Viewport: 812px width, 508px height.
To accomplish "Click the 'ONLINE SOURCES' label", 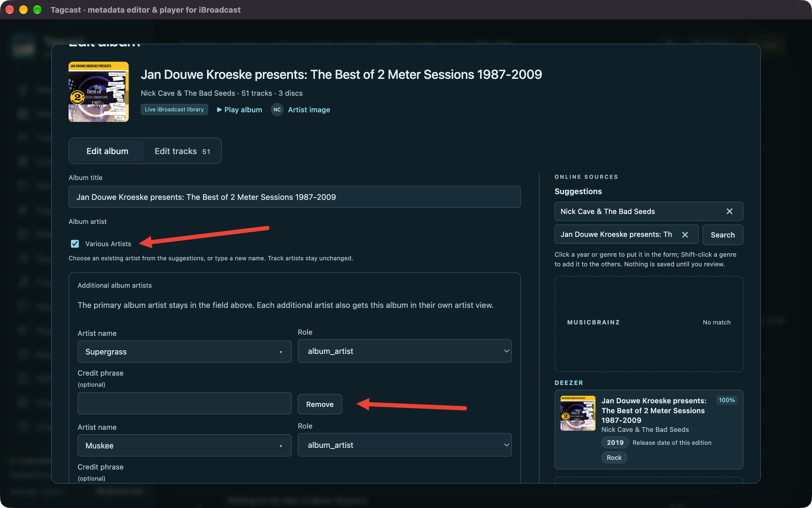I will (x=586, y=177).
